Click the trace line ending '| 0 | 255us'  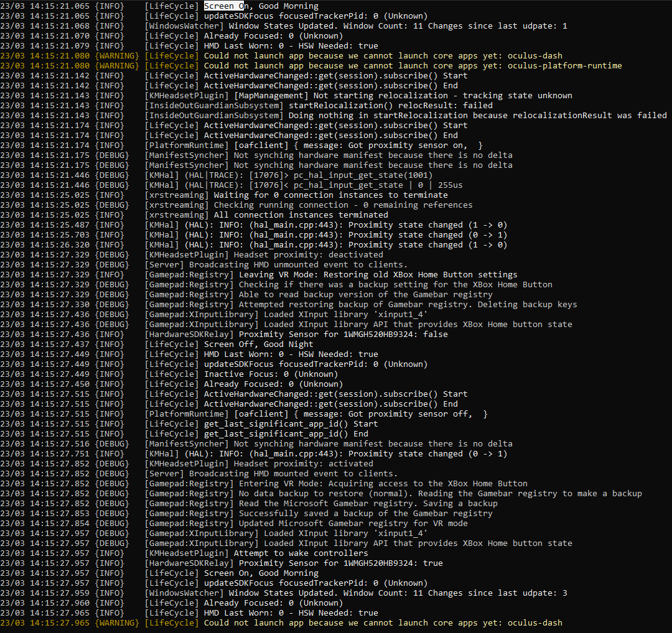[x=231, y=185]
